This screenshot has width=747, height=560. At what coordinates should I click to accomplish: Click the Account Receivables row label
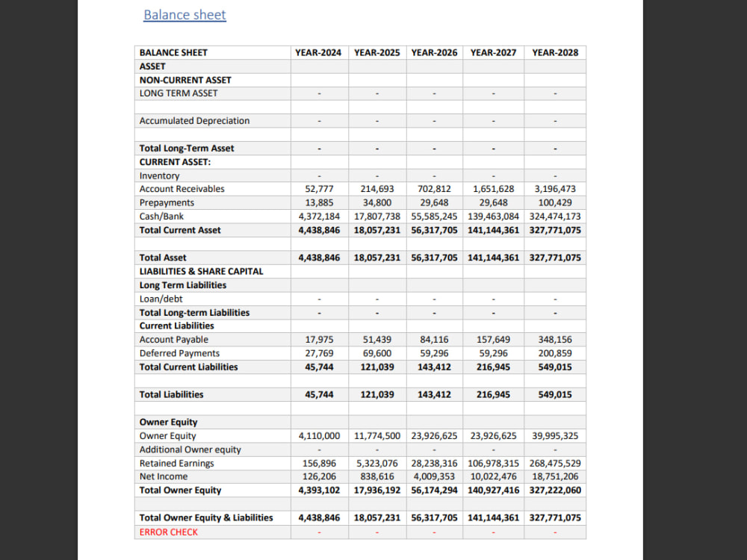point(182,189)
